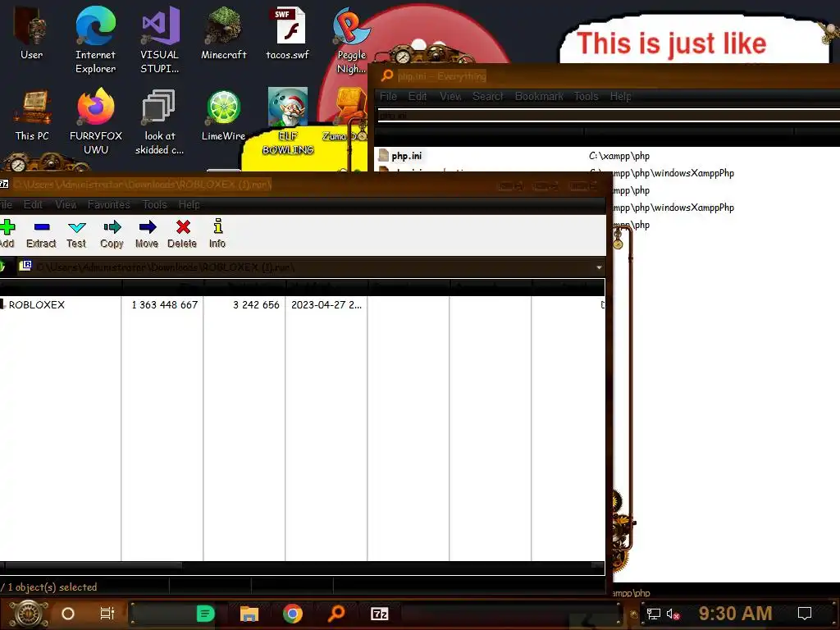Click the steampunk Start button on taskbar
Image resolution: width=840 pixels, height=630 pixels.
pos(29,614)
